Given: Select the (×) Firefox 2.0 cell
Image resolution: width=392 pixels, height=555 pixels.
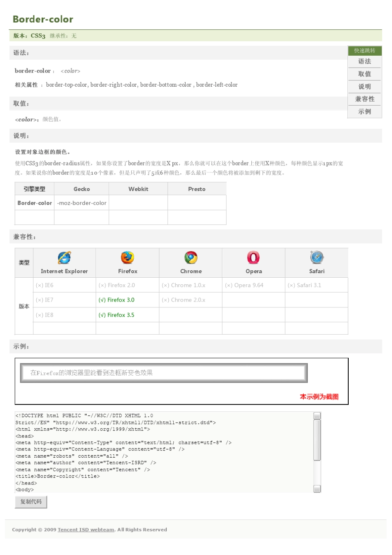Looking at the screenshot, I should click(128, 285).
